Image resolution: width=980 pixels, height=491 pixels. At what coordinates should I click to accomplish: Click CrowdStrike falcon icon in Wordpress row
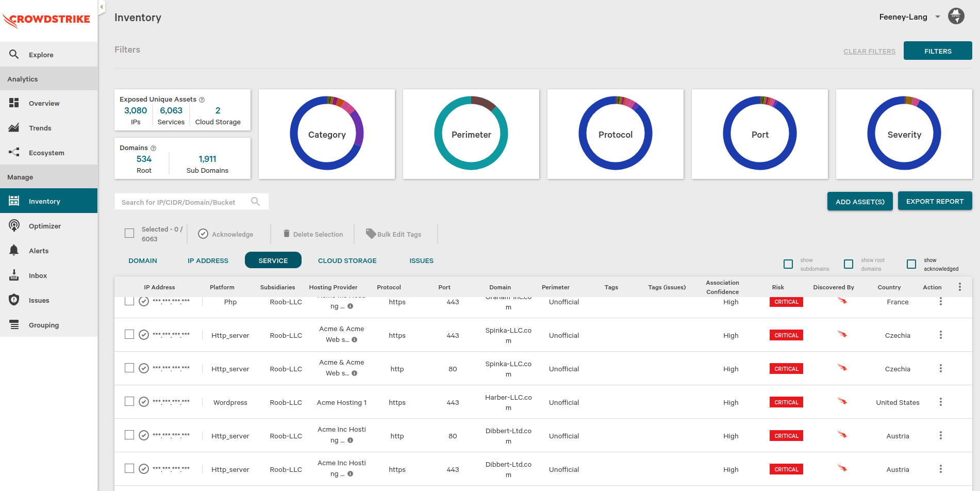[842, 401]
